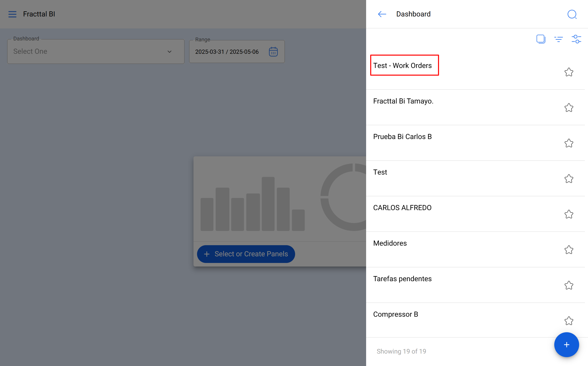This screenshot has width=588, height=366.
Task: Star the Prueba Bi Carlos B dashboard
Action: 569,143
